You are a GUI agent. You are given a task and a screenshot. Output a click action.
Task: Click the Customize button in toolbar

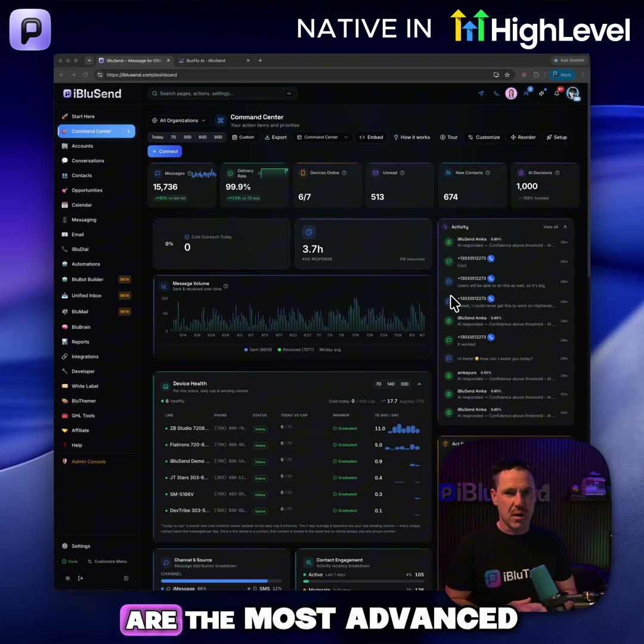tap(484, 137)
